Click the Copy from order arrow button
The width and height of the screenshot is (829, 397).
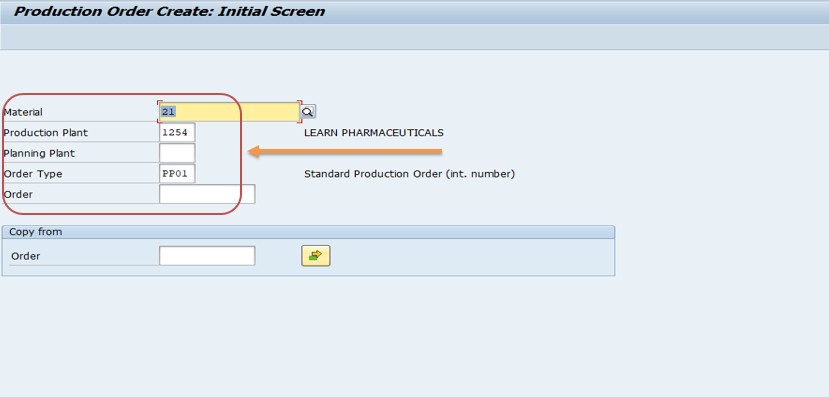(316, 256)
